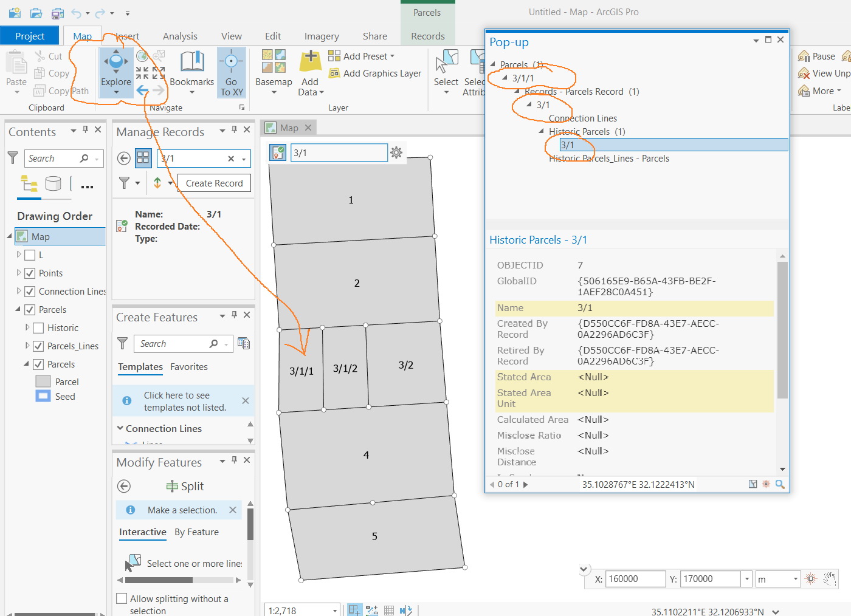Screen dimensions: 851x616
Task: Open the Imagery ribbon tab
Action: (322, 36)
